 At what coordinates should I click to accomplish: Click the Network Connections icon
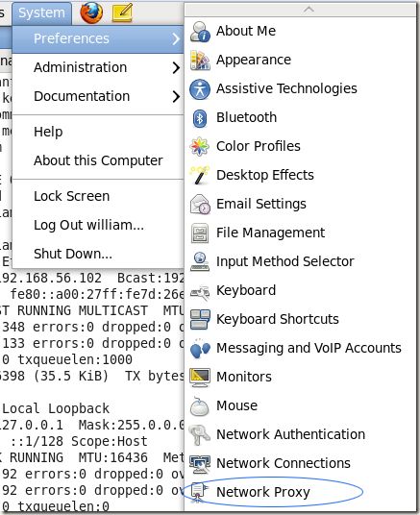(200, 464)
